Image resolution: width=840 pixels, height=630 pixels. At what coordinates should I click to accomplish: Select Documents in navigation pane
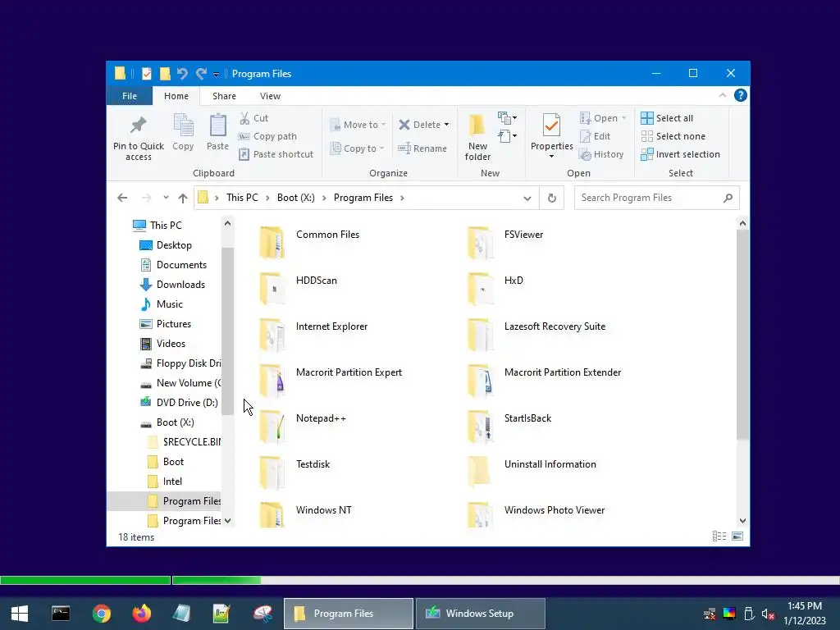tap(180, 265)
